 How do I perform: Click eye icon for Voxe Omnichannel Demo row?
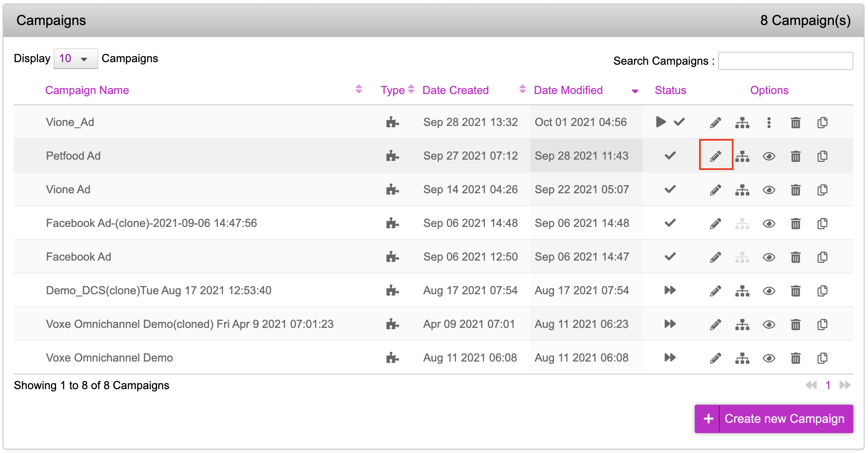(x=769, y=358)
